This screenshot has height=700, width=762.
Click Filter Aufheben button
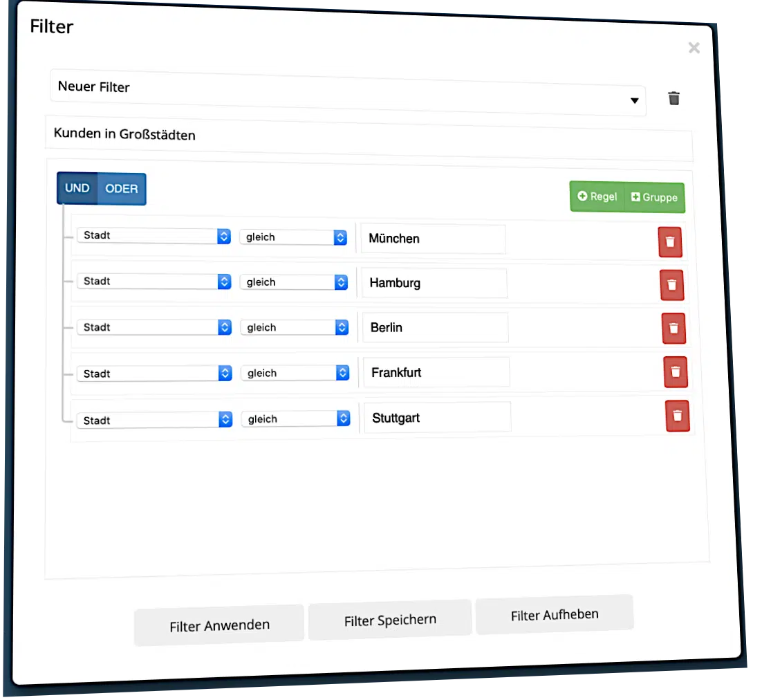pos(555,614)
